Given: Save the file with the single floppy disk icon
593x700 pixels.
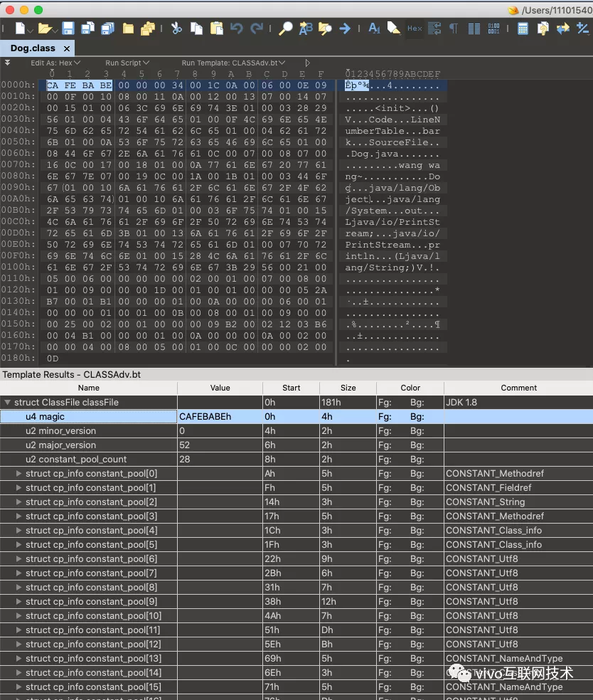Looking at the screenshot, I should point(68,28).
